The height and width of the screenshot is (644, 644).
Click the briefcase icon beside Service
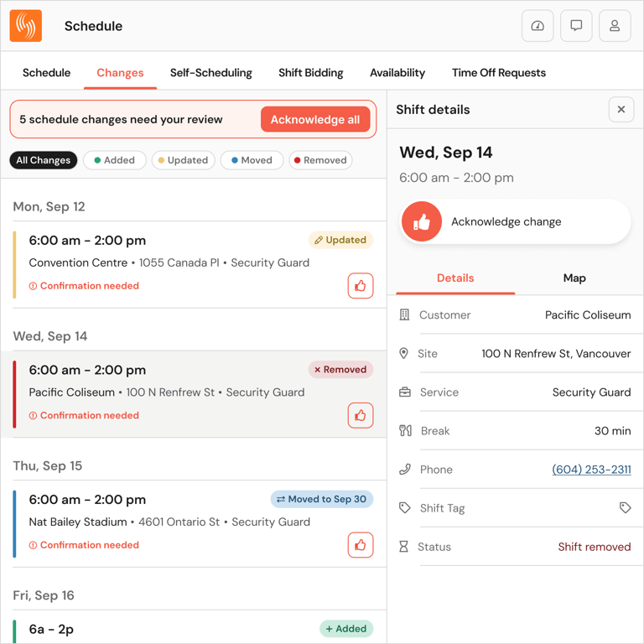pos(404,392)
